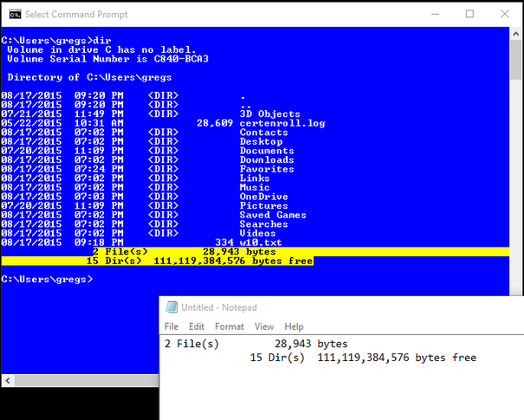Screen dimensions: 524x420
Task: Open the Edit menu in Notepad
Action: click(197, 326)
